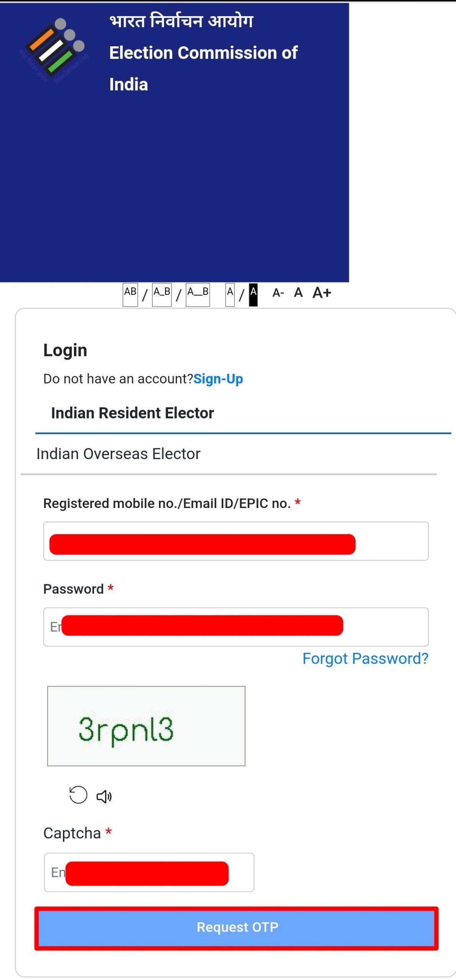Select the Indian Resident Elector tab
Image resolution: width=456 pixels, height=980 pixels.
pos(132,413)
